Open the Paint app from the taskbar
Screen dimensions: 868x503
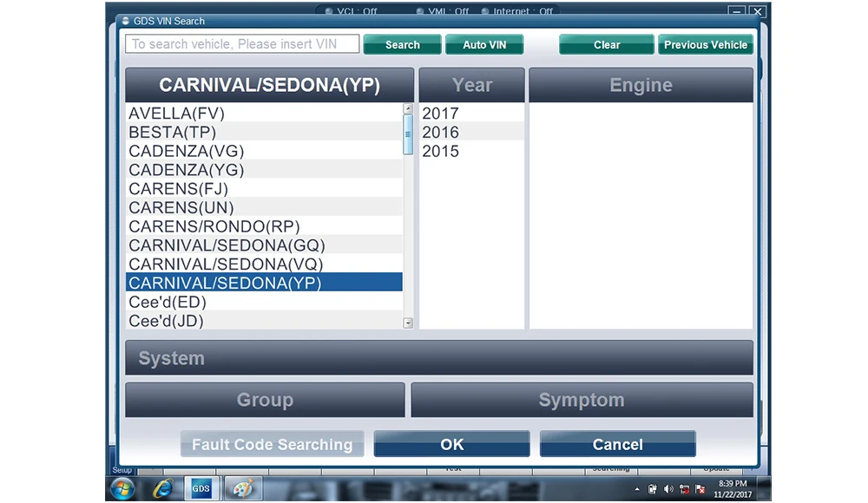click(x=243, y=488)
